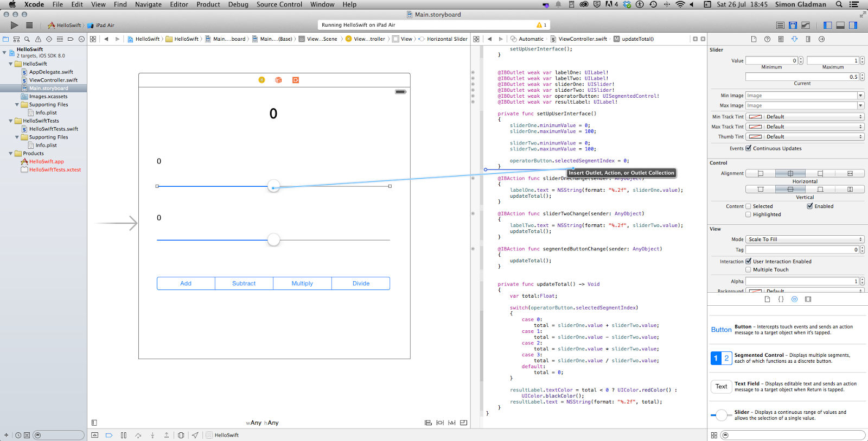Toggle User Interaction Enabled

pos(749,261)
